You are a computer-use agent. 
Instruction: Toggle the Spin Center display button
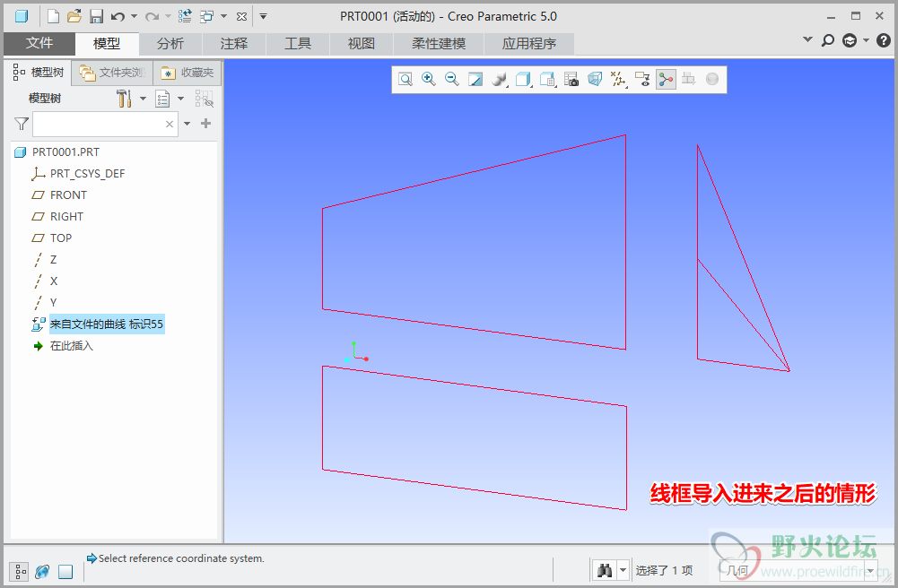[x=666, y=80]
